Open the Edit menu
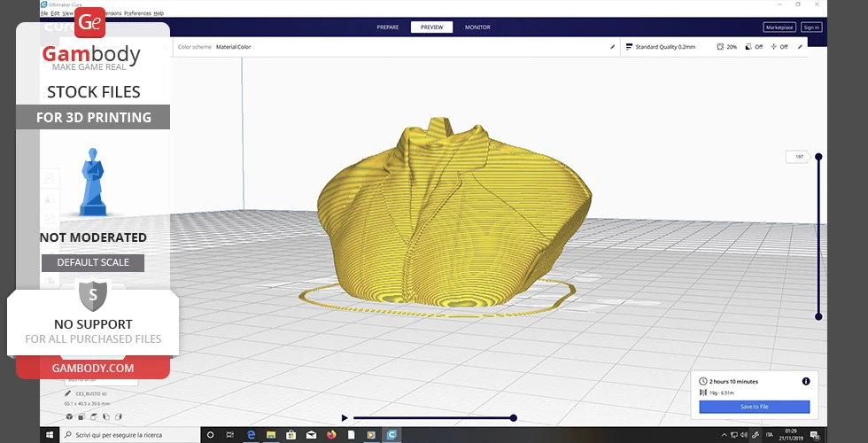868x443 pixels. (x=55, y=12)
